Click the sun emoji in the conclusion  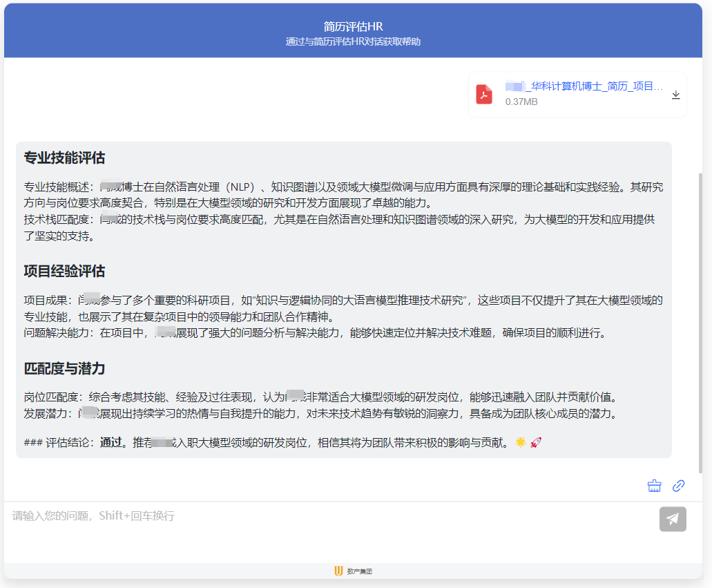pyautogui.click(x=520, y=442)
